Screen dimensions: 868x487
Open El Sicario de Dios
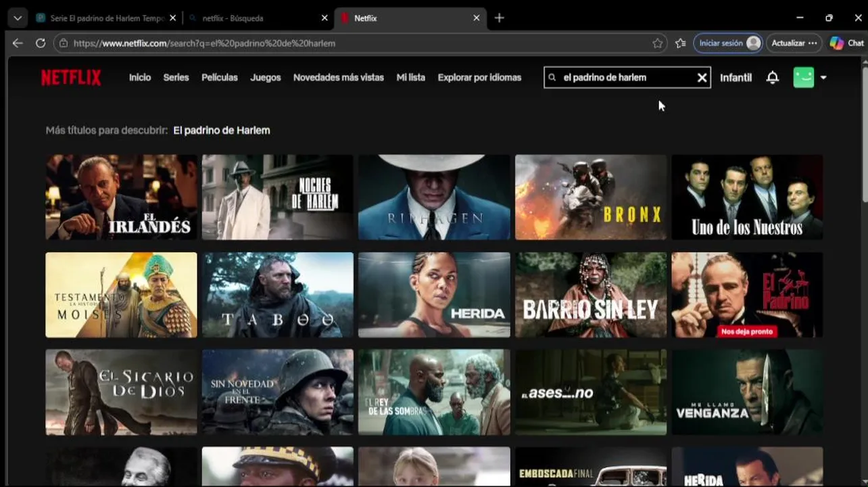point(122,392)
